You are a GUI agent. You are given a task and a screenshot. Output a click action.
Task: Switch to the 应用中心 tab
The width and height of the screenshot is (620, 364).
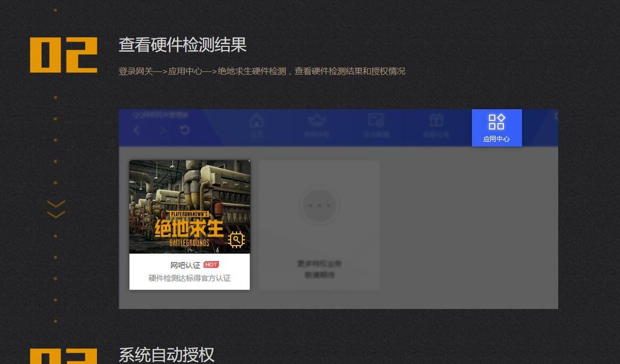(497, 127)
